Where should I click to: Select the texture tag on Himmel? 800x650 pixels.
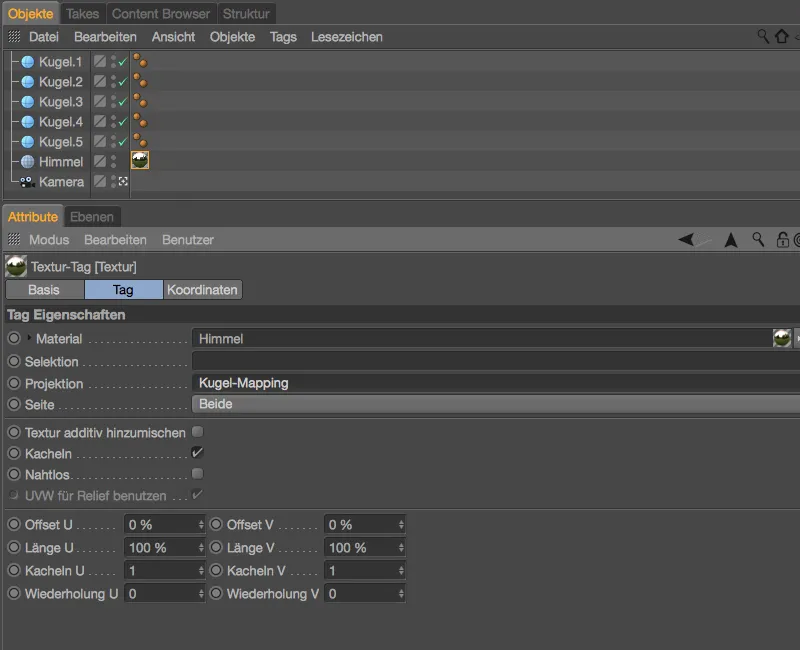tap(140, 160)
